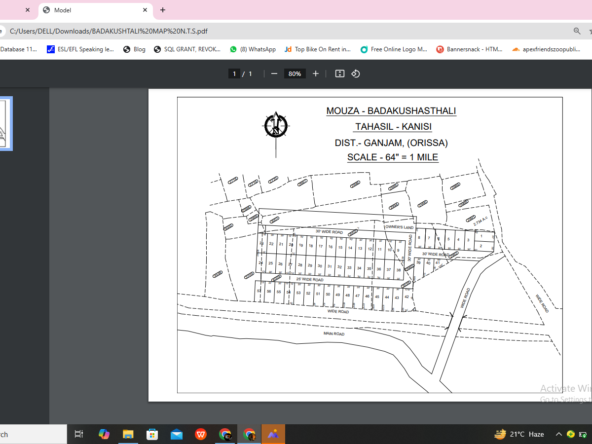Open the WhatsApp bookmark

253,49
